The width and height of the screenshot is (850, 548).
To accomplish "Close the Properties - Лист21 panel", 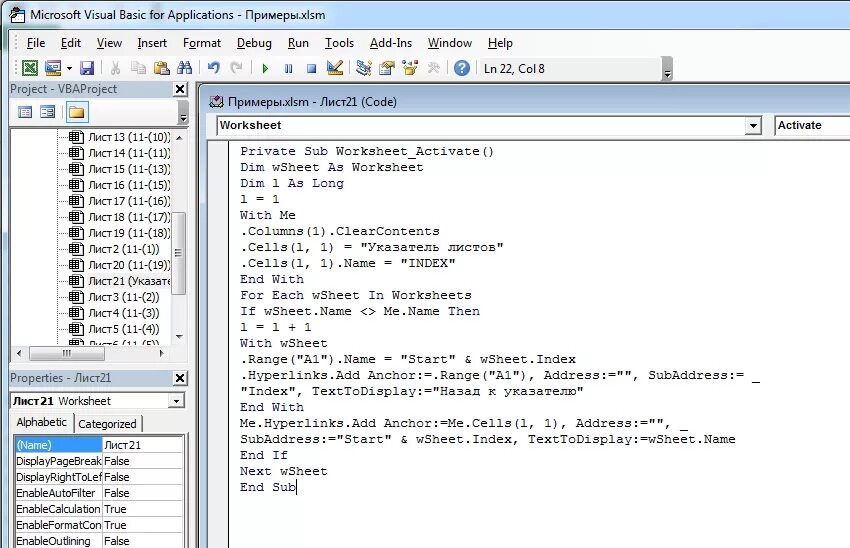I will (180, 378).
